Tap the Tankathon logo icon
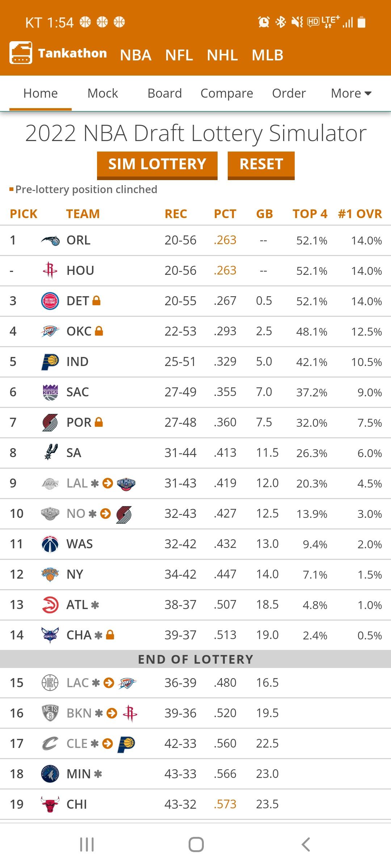This screenshot has height=868, width=391. 21,53
